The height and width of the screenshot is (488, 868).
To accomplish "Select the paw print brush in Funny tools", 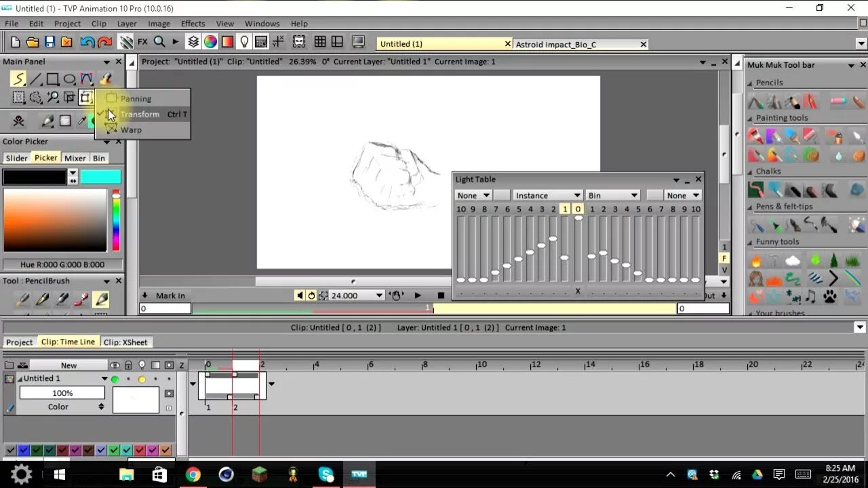I will (x=829, y=296).
